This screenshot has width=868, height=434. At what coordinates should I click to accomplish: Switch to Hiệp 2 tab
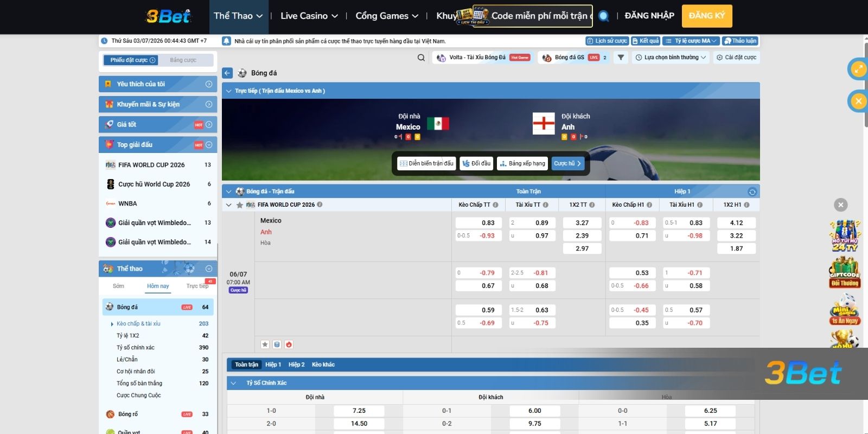296,365
